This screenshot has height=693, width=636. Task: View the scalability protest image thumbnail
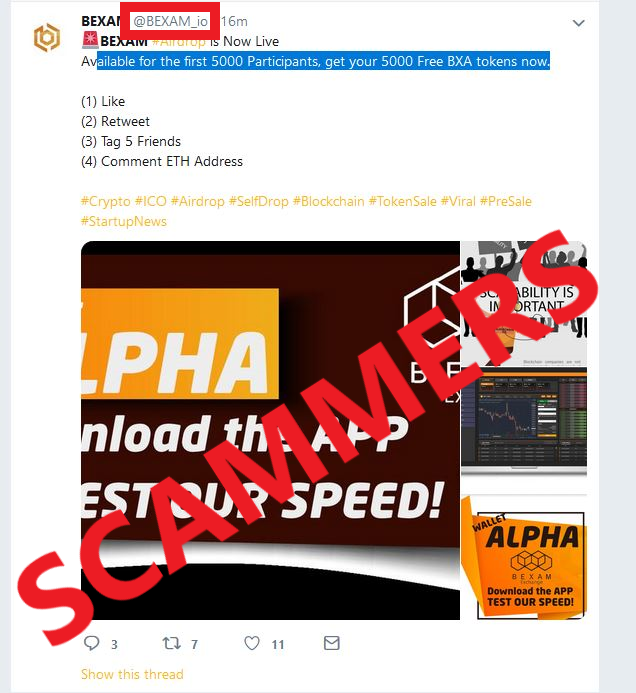[524, 303]
